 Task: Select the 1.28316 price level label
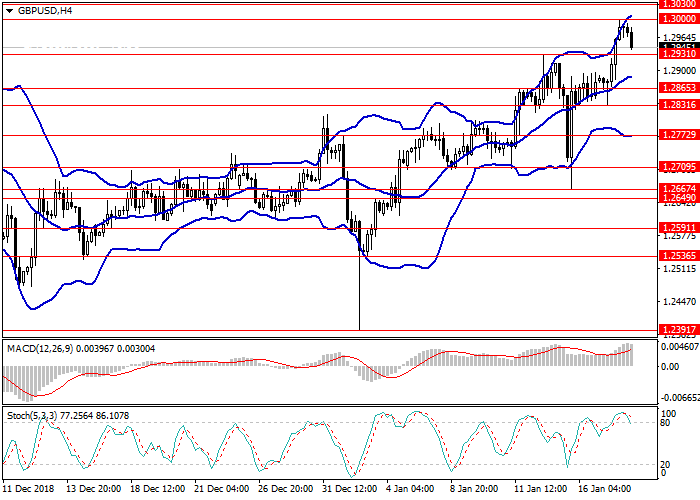[678, 105]
